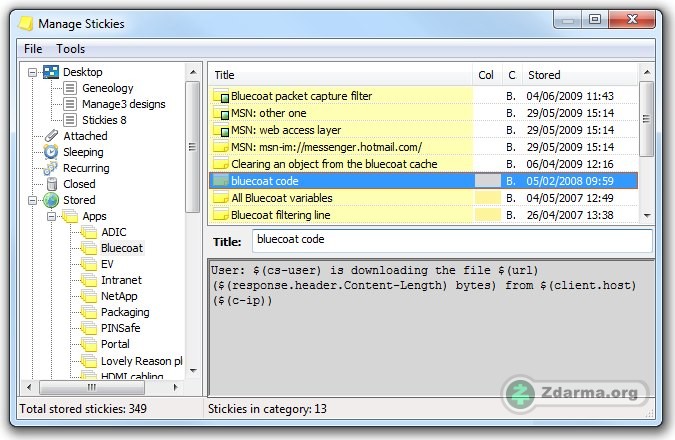Click the tree panel up scroll arrow
675x440 pixels.
point(193,72)
